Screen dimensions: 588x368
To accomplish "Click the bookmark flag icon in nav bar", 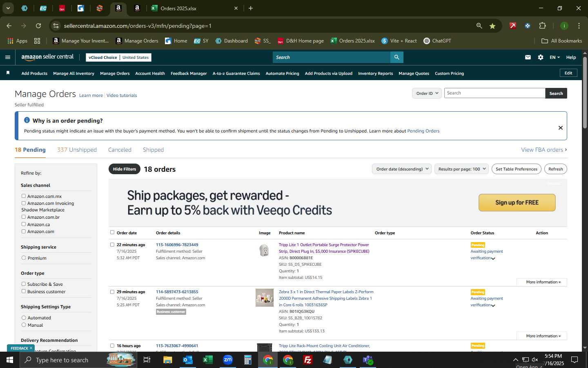I will tap(8, 73).
